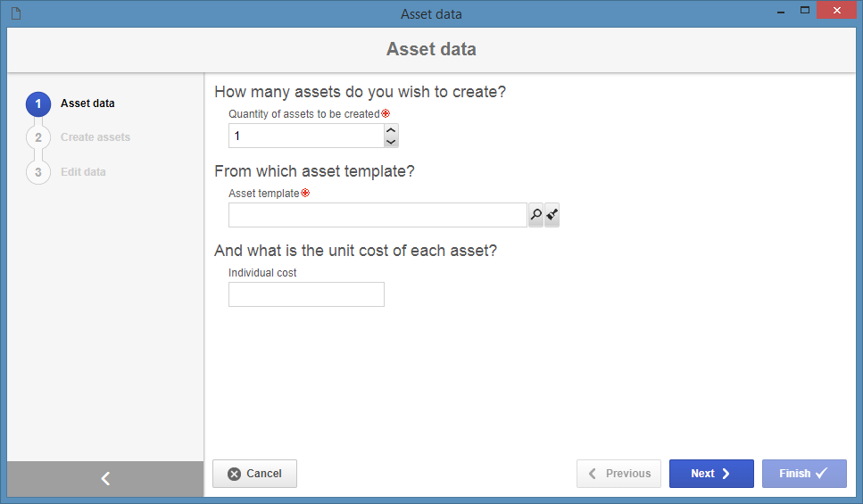This screenshot has width=863, height=504.
Task: Decrease quantity with down arrow
Action: 391,142
